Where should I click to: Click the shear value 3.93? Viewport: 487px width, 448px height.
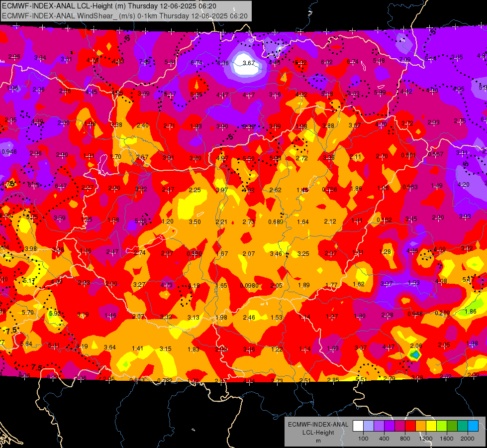(x=465, y=217)
